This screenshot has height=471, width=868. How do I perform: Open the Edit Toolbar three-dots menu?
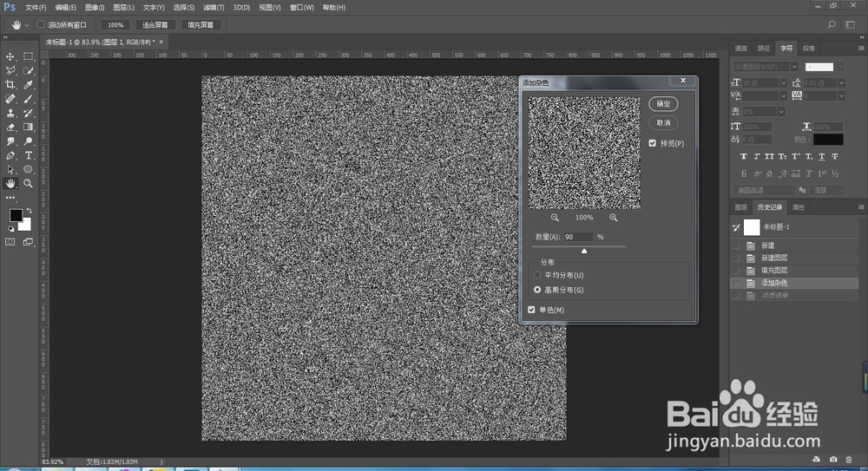pos(10,198)
